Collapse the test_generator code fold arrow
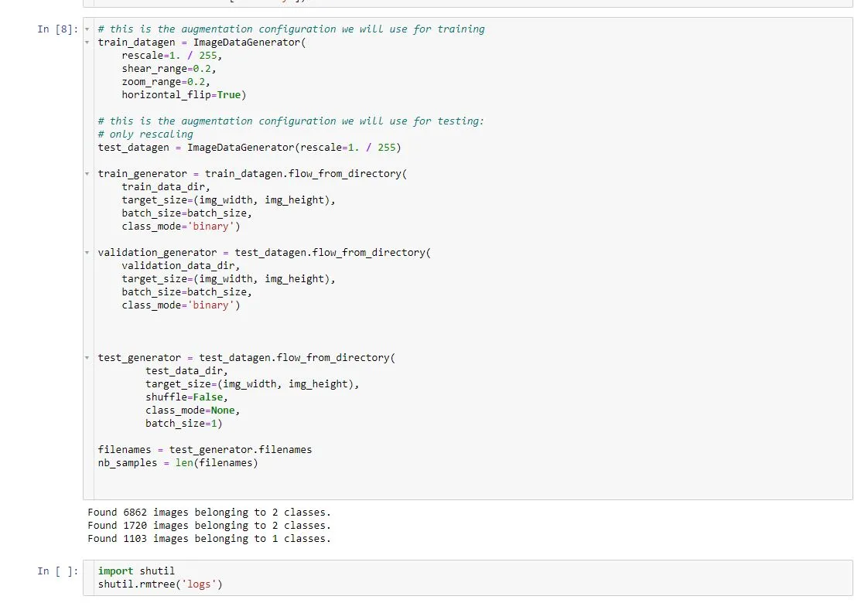Viewport: 868px width, 603px height. [88, 358]
